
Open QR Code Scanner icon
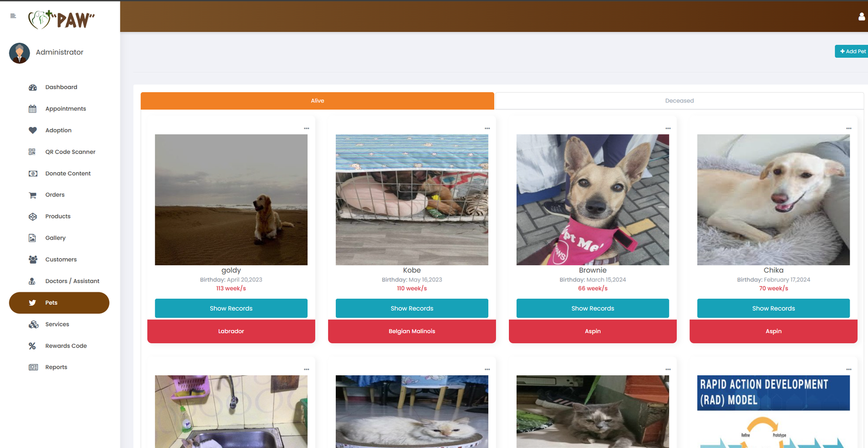[x=33, y=152]
